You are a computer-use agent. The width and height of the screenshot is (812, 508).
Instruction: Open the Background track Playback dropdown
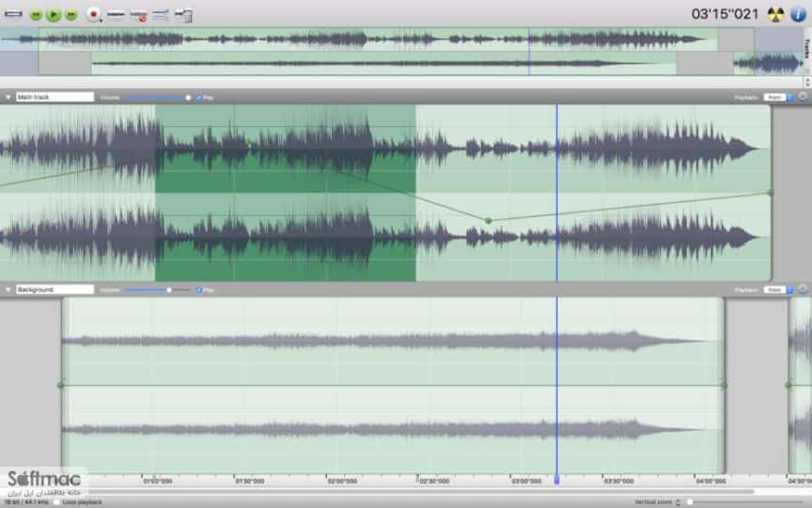(778, 290)
